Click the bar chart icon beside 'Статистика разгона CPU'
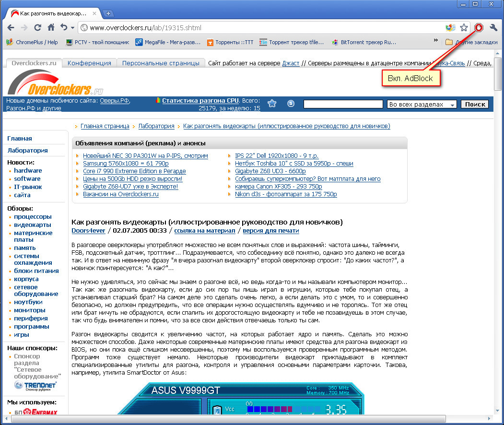 [158, 100]
